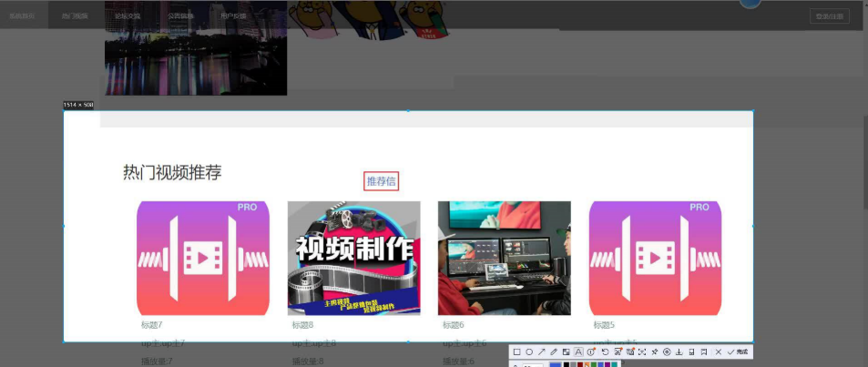
Task: Confirm the screenshot with 完成
Action: [738, 352]
